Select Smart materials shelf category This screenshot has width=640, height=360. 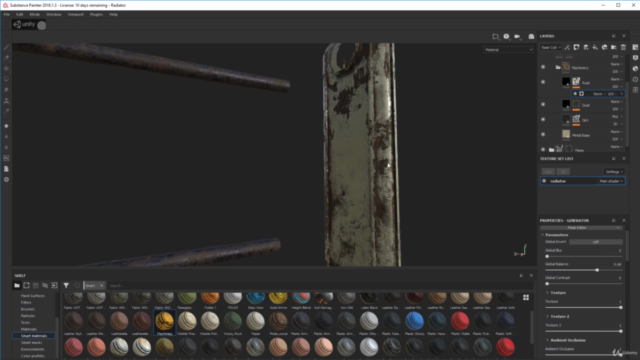(x=34, y=336)
